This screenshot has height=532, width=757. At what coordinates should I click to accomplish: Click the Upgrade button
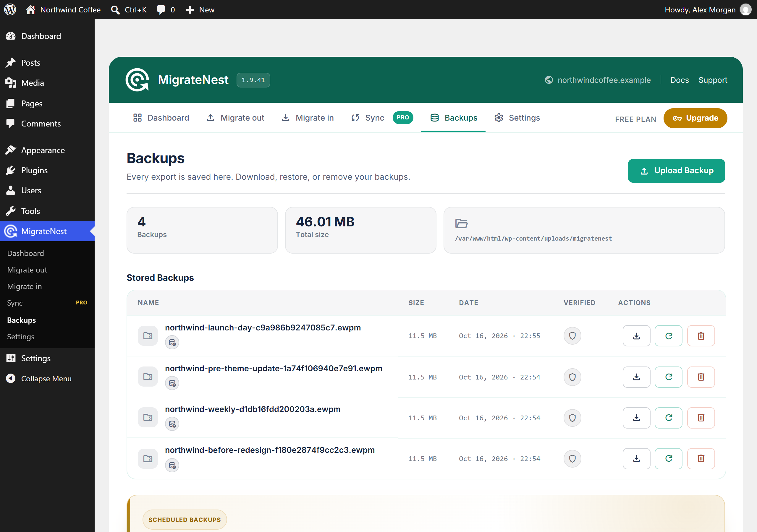(x=695, y=118)
